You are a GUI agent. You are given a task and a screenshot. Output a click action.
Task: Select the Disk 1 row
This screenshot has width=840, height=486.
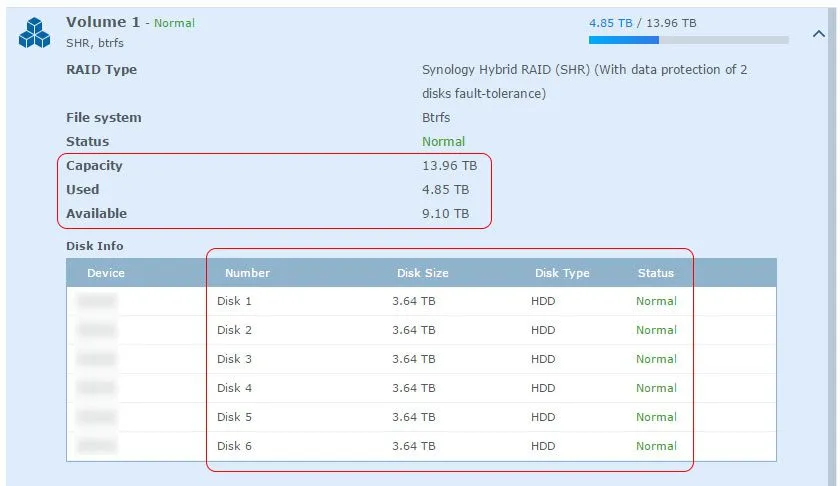[x=421, y=301]
